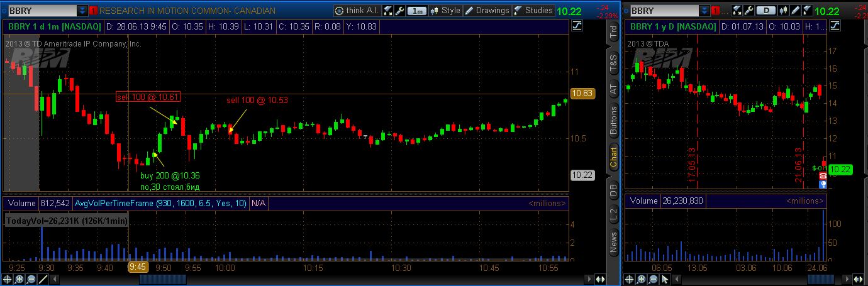
Task: Click right scroll arrow of left chart
Action: tap(589, 279)
